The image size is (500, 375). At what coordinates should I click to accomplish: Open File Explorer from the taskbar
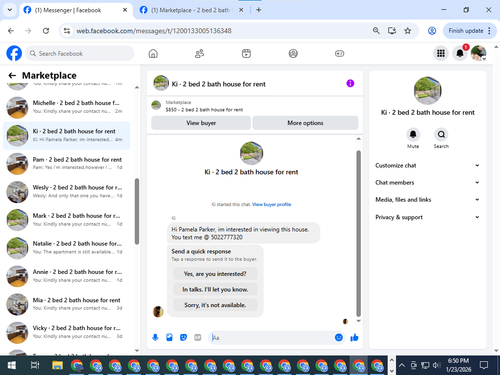(x=57, y=365)
